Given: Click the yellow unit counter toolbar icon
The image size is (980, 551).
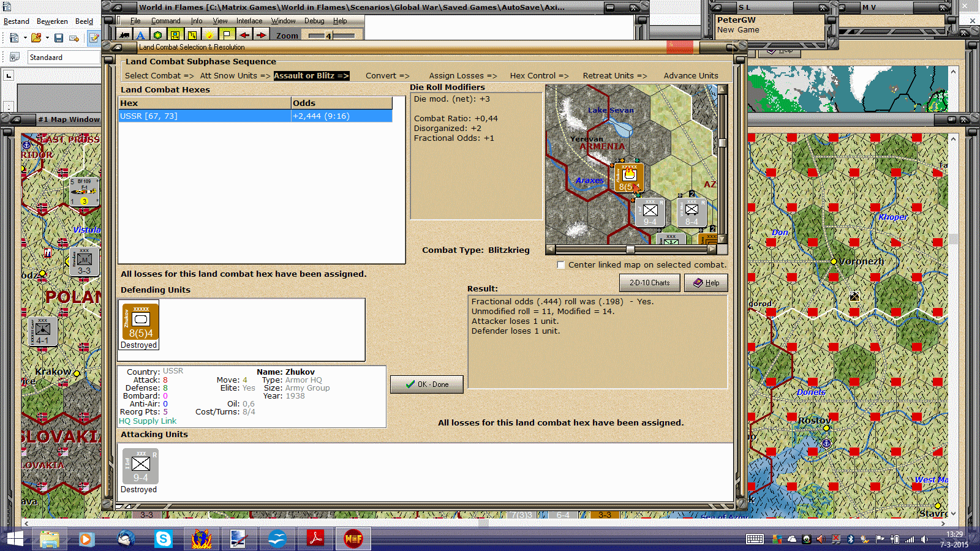Looking at the screenshot, I should (x=175, y=35).
